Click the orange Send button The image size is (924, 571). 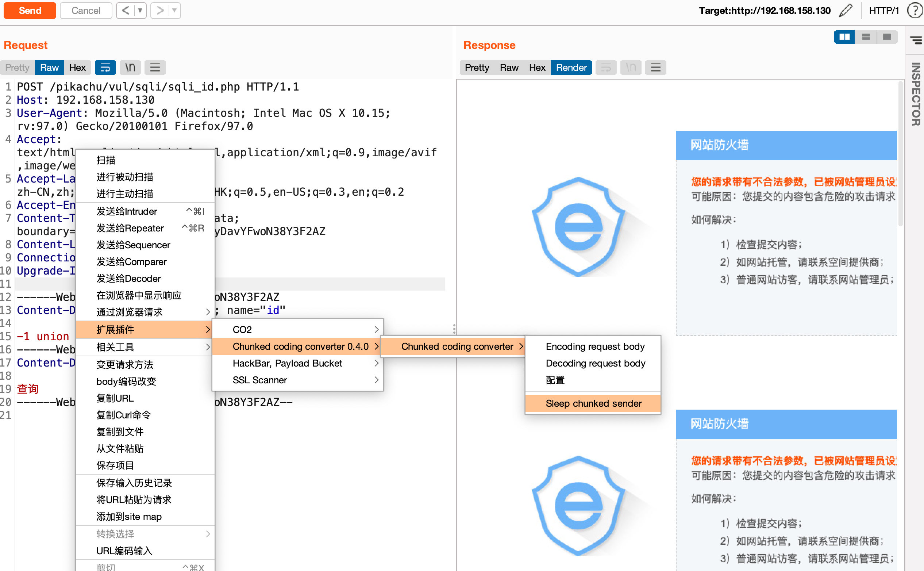tap(30, 10)
